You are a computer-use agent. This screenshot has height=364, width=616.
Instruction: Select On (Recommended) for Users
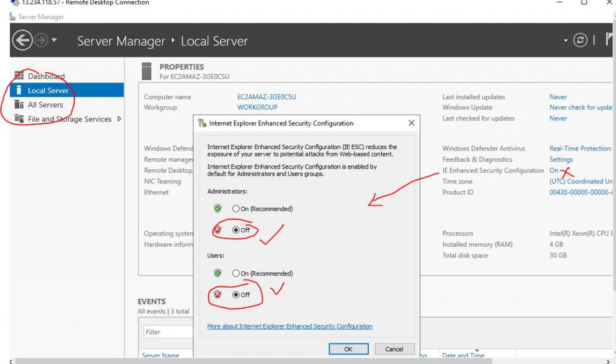pos(236,273)
